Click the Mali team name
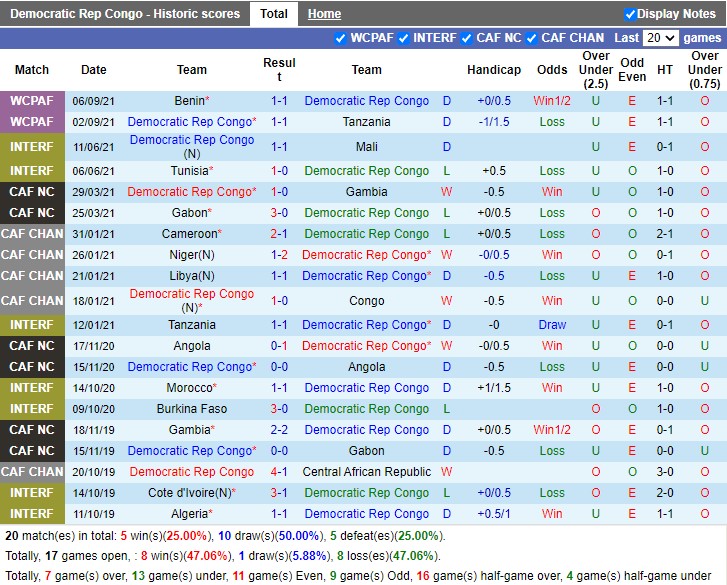 coord(366,147)
